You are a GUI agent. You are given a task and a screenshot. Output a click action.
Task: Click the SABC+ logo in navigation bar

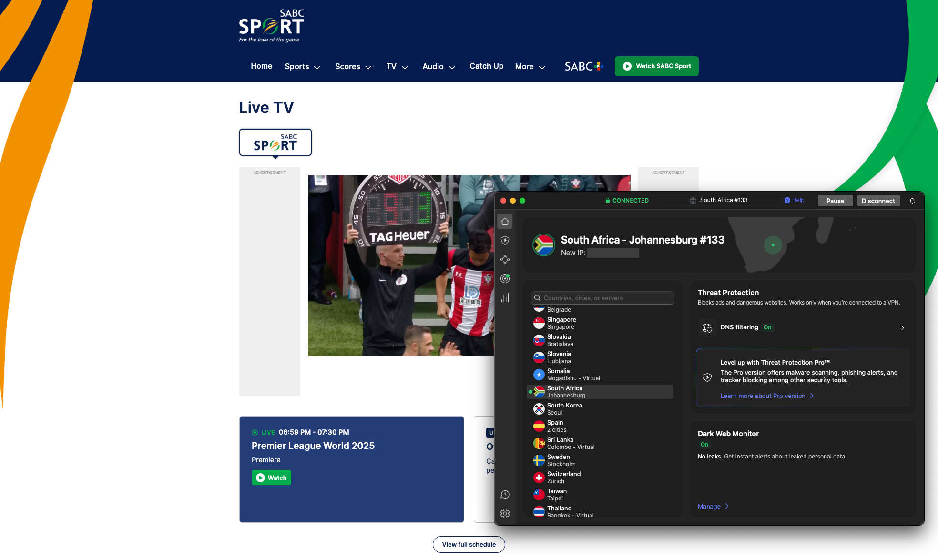584,66
